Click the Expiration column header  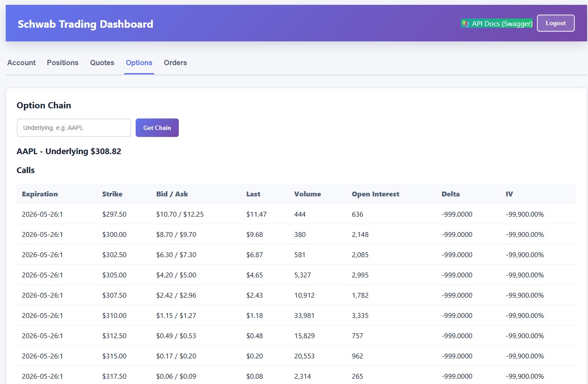(40, 194)
